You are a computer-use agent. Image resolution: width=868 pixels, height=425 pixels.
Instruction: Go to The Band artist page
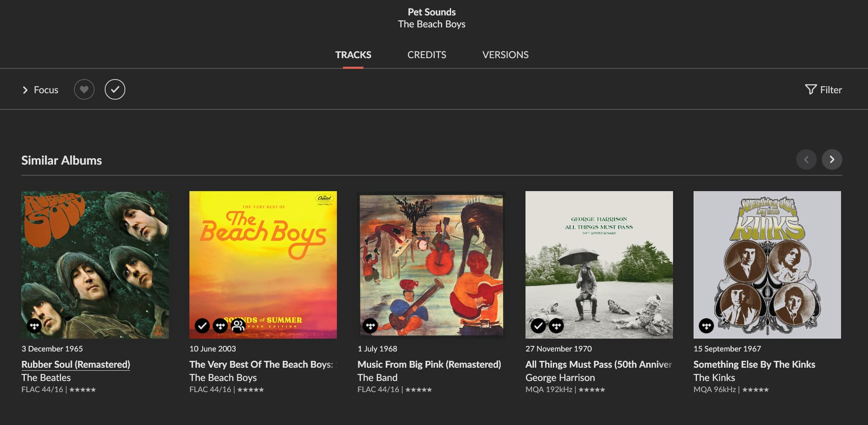click(377, 378)
